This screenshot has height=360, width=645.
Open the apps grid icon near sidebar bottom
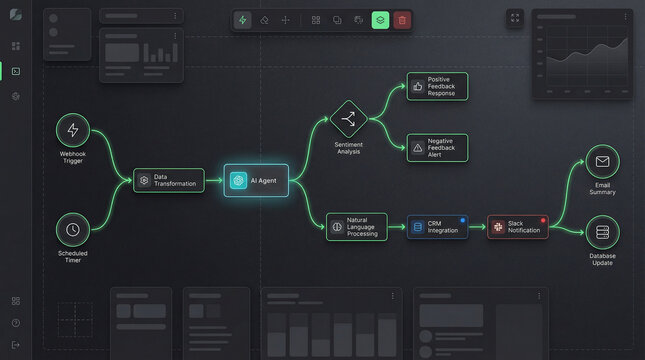[x=16, y=301]
